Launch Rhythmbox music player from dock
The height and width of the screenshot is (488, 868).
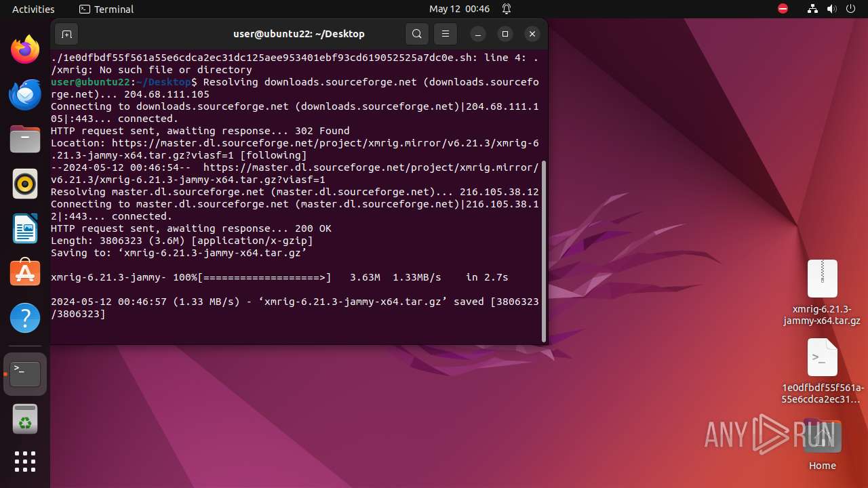pyautogui.click(x=25, y=184)
